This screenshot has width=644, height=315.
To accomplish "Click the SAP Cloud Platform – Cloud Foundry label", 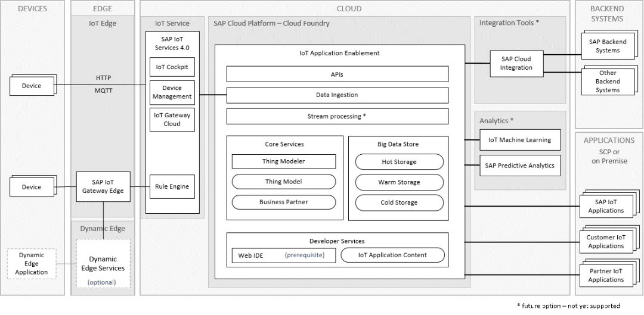I will click(271, 23).
